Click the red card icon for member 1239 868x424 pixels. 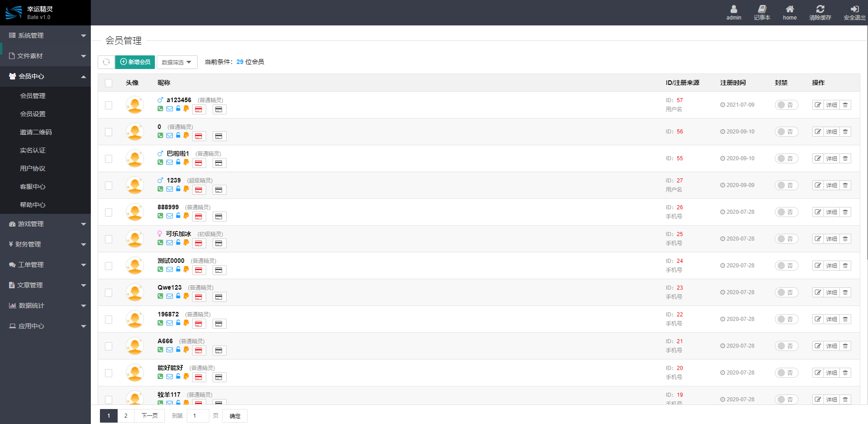pyautogui.click(x=199, y=190)
